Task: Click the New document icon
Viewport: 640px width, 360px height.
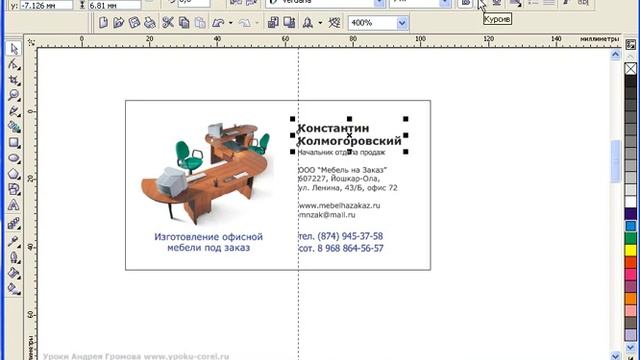Action: [103, 23]
